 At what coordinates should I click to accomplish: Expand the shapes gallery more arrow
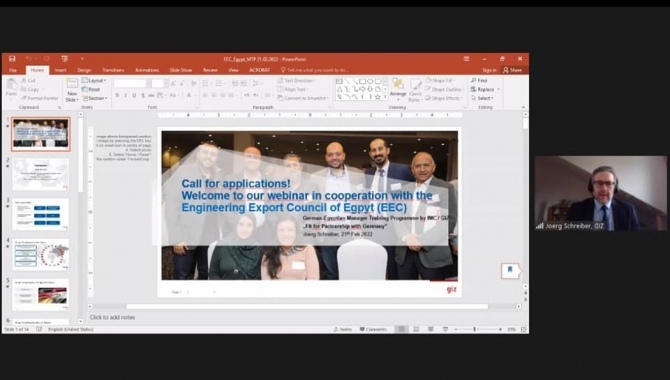[x=385, y=97]
